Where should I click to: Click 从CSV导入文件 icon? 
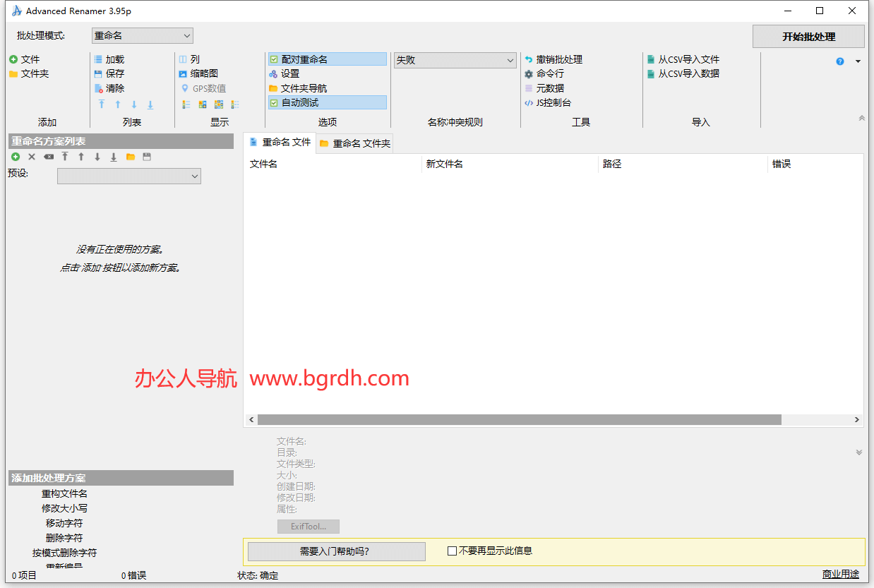[x=651, y=60]
